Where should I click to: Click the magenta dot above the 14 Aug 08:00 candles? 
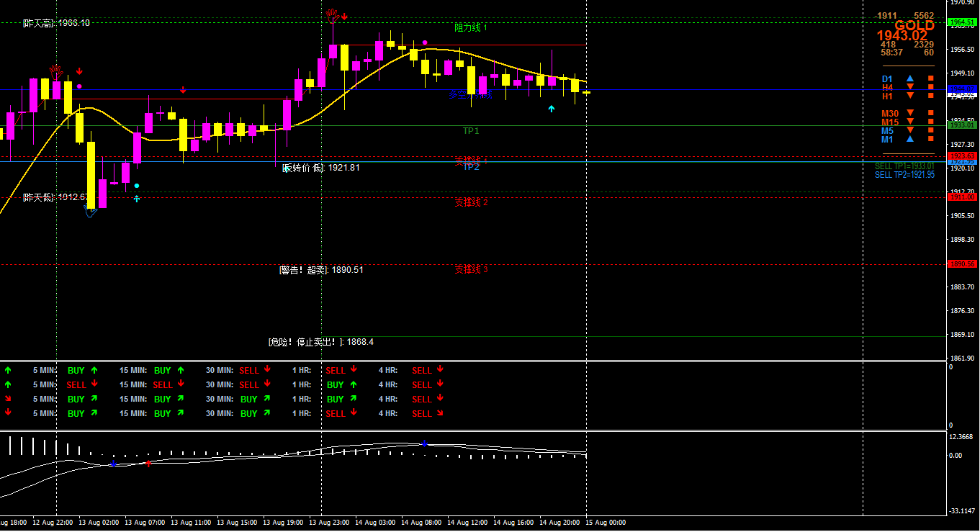point(425,42)
